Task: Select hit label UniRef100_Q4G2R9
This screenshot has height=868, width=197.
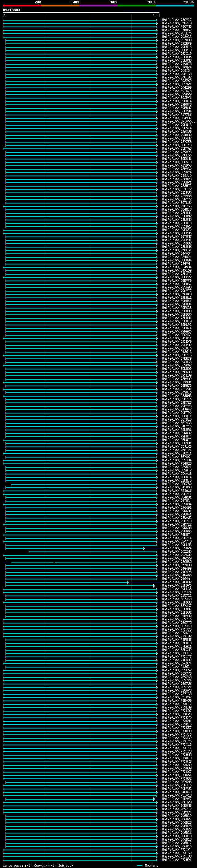Action: [177, 558]
